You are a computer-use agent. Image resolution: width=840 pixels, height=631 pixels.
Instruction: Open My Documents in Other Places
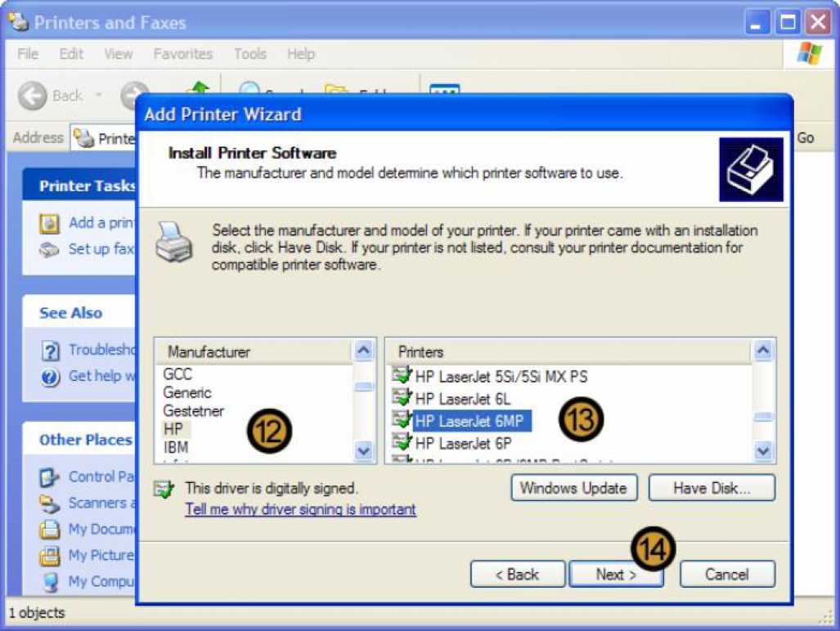click(101, 529)
